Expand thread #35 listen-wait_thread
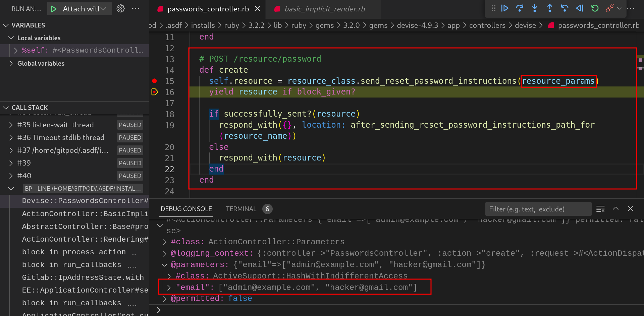 click(11, 125)
